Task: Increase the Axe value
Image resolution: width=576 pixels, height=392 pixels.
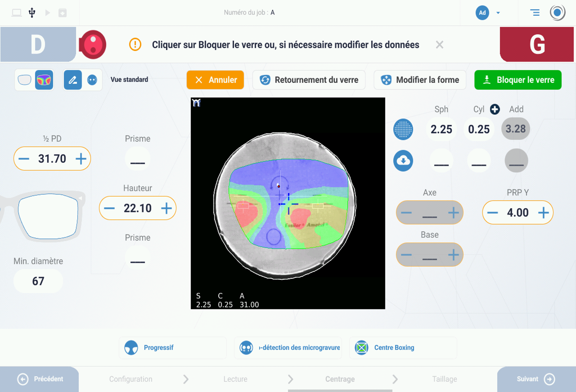Action: click(x=453, y=213)
